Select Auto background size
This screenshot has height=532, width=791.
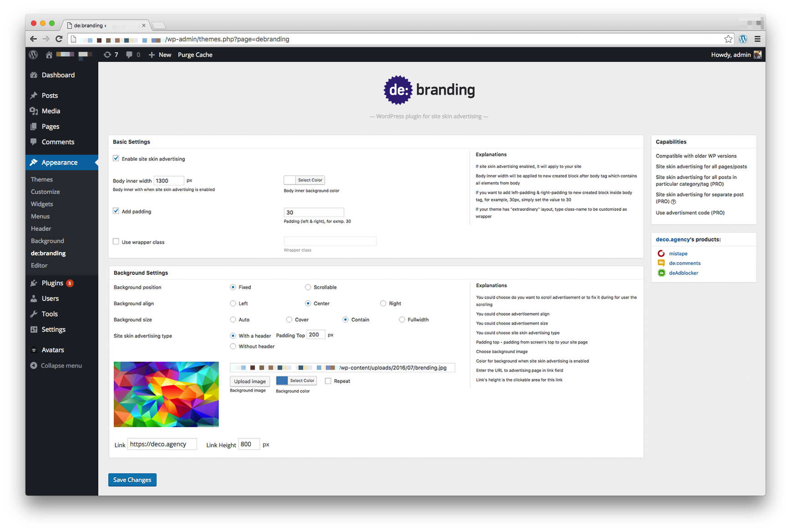pyautogui.click(x=233, y=319)
